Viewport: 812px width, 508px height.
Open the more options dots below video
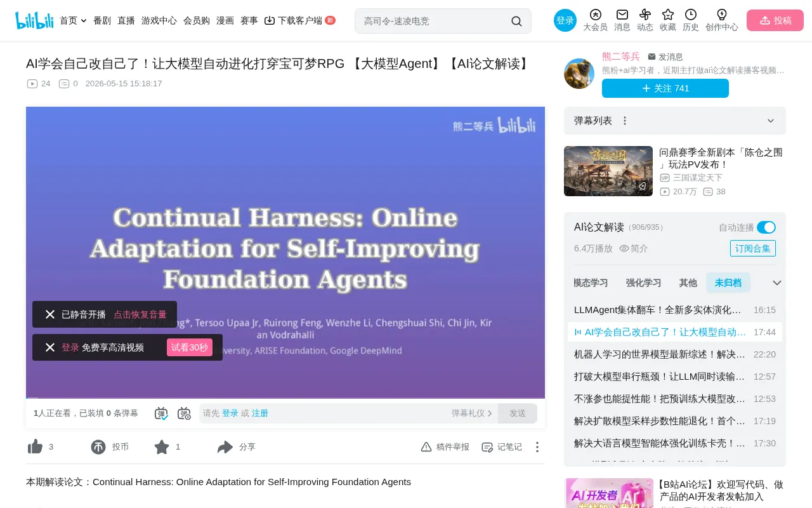point(537,447)
